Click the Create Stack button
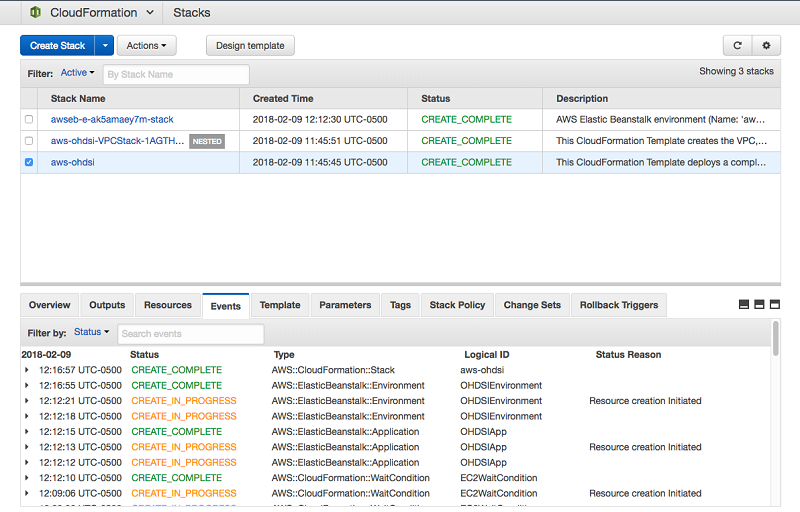Viewport: 800px width, 512px height. point(57,45)
